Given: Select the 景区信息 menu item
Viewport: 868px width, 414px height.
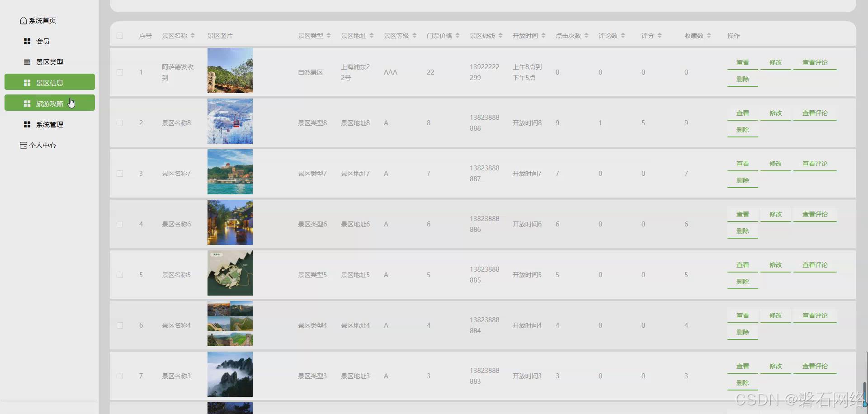Looking at the screenshot, I should [x=50, y=82].
